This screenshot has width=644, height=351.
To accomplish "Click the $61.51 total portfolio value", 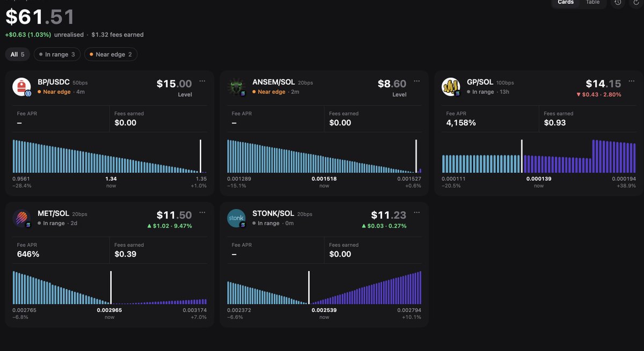I will (x=40, y=17).
